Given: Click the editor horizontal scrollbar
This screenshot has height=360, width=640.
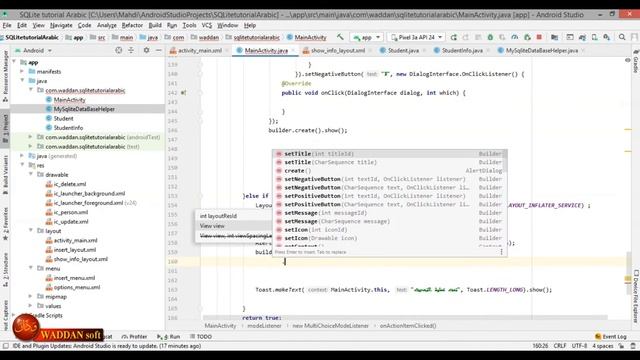Looking at the screenshot, I should (405, 317).
